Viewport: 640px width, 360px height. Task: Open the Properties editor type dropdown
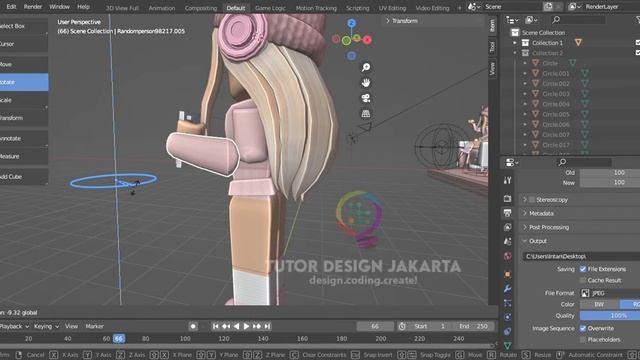[x=512, y=162]
